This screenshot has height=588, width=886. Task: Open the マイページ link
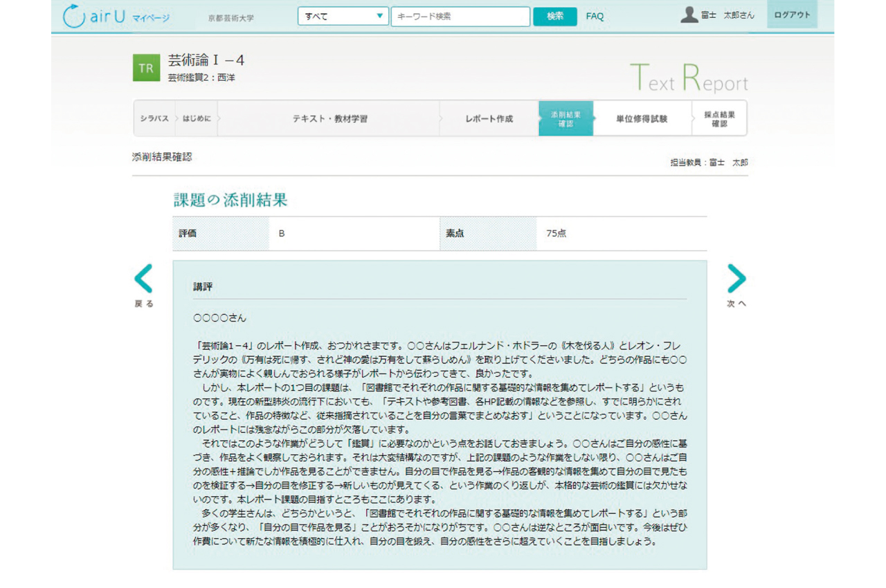151,18
